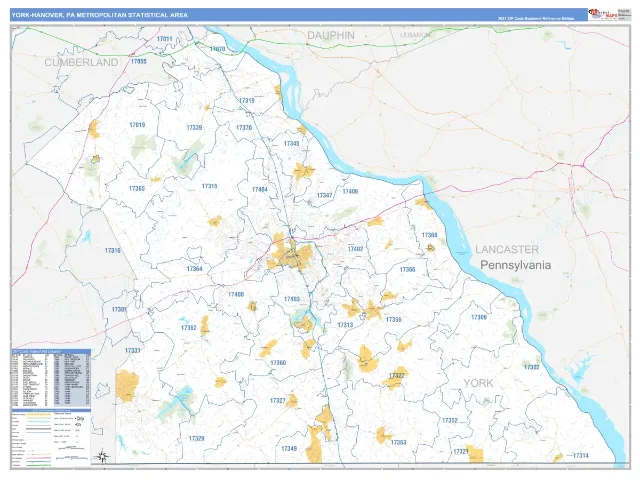Select ZIP code 17370 label
This screenshot has width=640, height=480.
[x=244, y=128]
